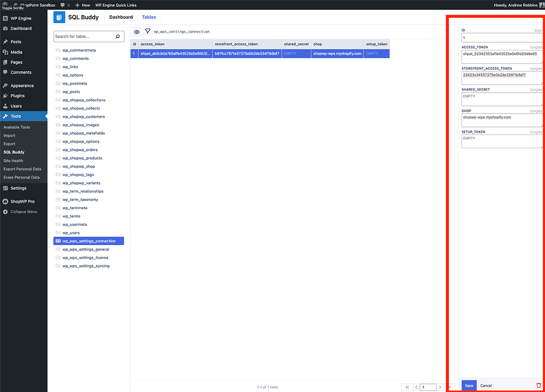Open the Import tools link
545x392 pixels.
pyautogui.click(x=9, y=135)
